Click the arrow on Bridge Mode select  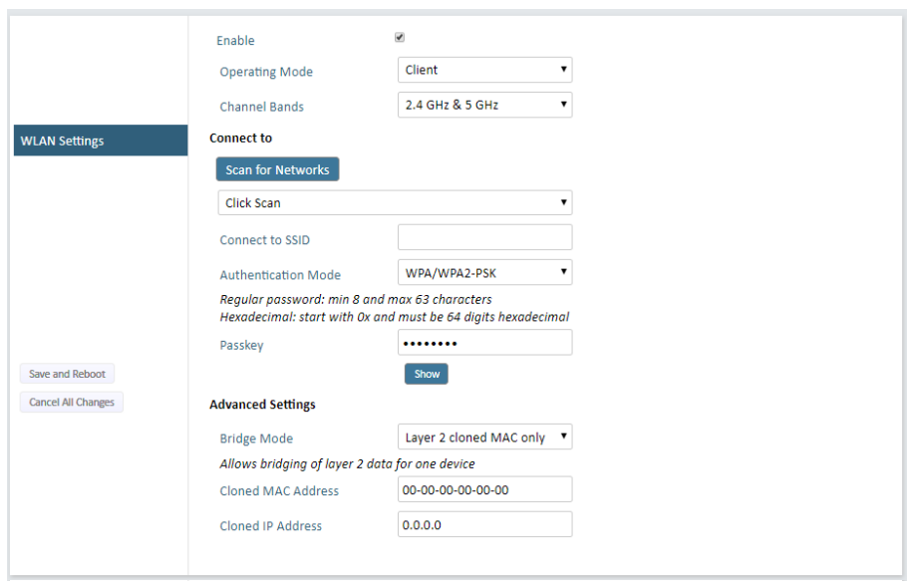tap(564, 436)
